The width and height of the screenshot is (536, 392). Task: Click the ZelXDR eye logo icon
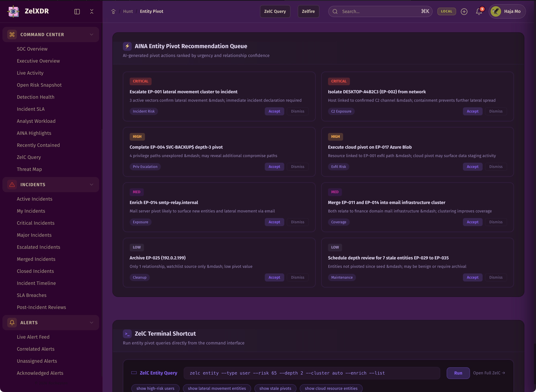click(13, 11)
